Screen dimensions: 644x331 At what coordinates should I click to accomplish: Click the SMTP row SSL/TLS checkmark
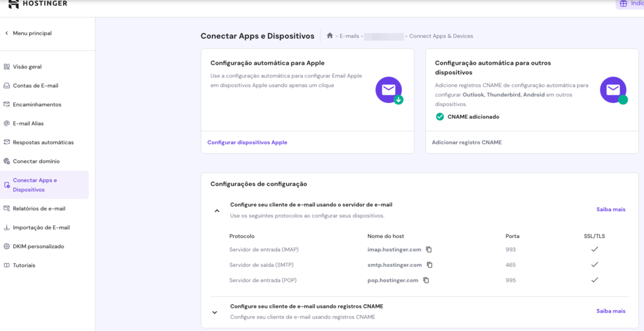pyautogui.click(x=594, y=265)
